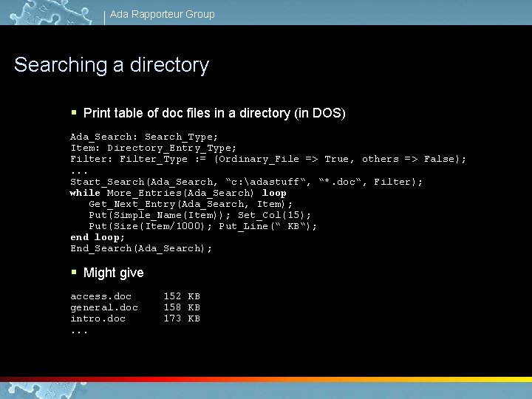The height and width of the screenshot is (399, 532).
Task: Click the 'intro.doc' output row
Action: point(135,318)
